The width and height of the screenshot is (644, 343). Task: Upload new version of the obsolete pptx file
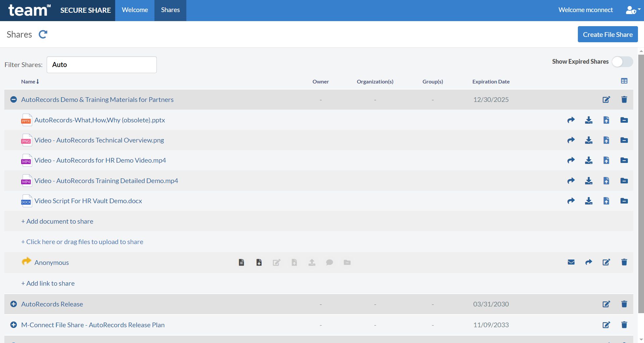pos(606,120)
